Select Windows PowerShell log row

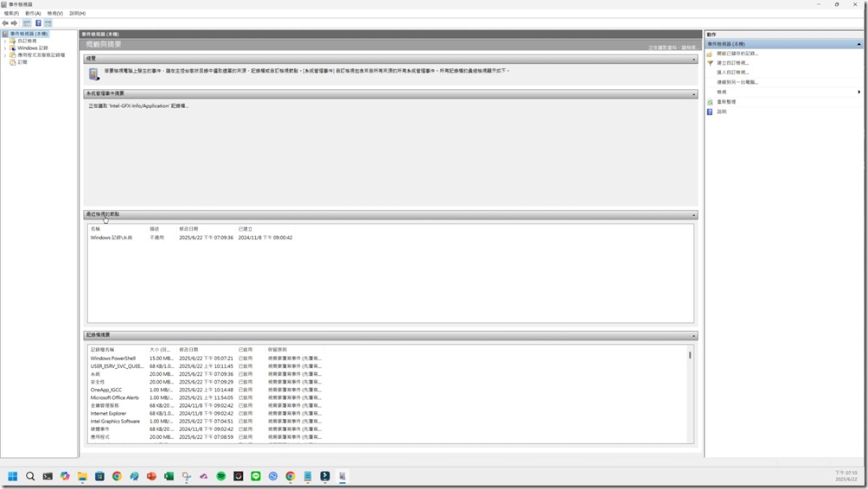point(206,359)
